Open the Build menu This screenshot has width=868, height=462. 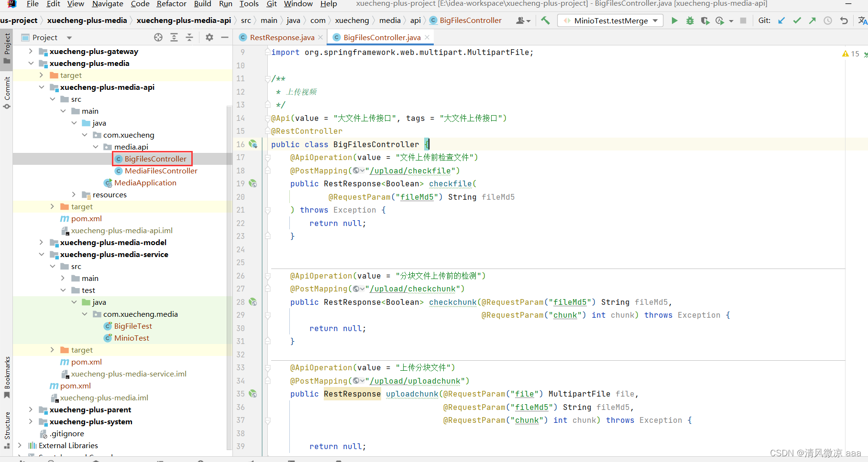click(202, 4)
